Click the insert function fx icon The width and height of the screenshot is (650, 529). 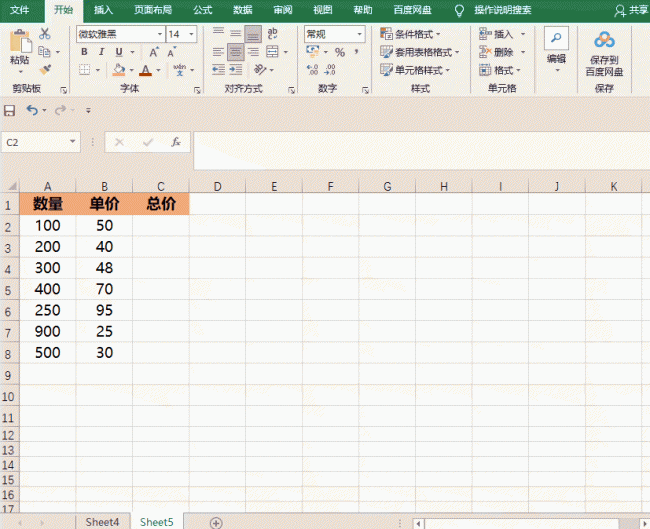tap(176, 142)
